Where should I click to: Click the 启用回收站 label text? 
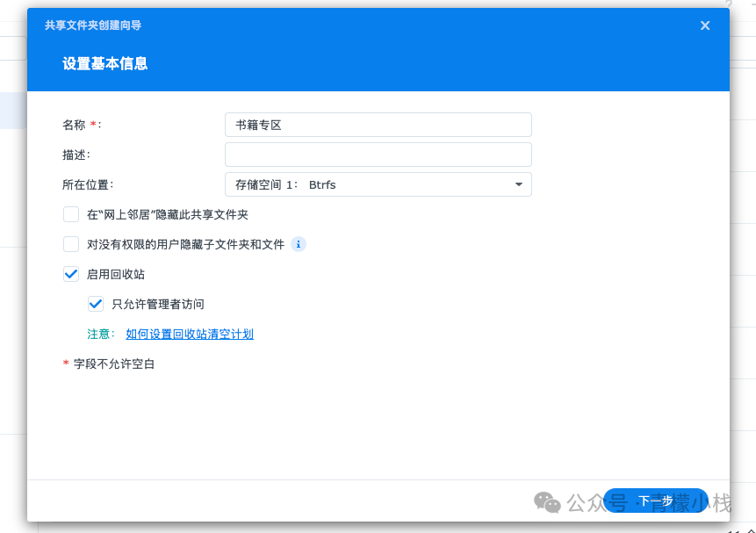coord(117,274)
